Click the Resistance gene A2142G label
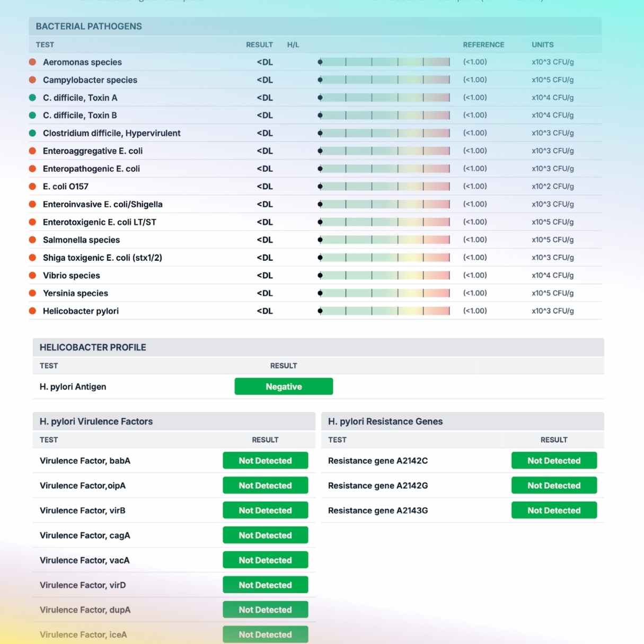 point(378,486)
